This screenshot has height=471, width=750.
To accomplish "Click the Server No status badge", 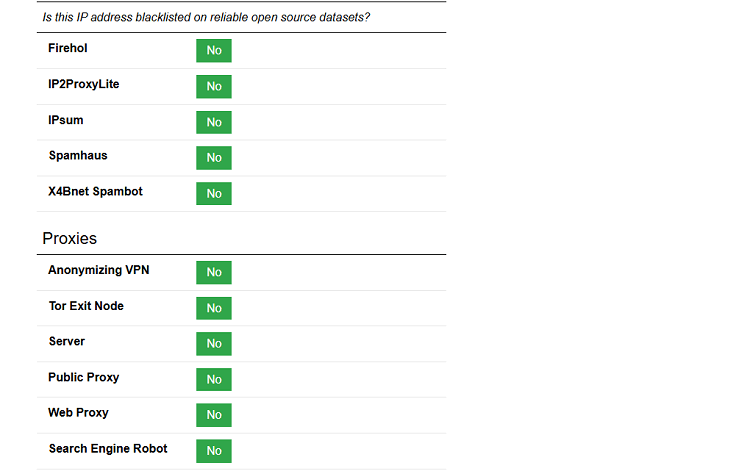I will [214, 344].
